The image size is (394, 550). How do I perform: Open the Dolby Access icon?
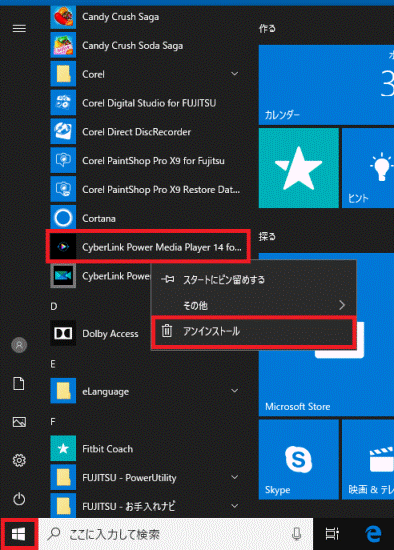click(x=63, y=333)
